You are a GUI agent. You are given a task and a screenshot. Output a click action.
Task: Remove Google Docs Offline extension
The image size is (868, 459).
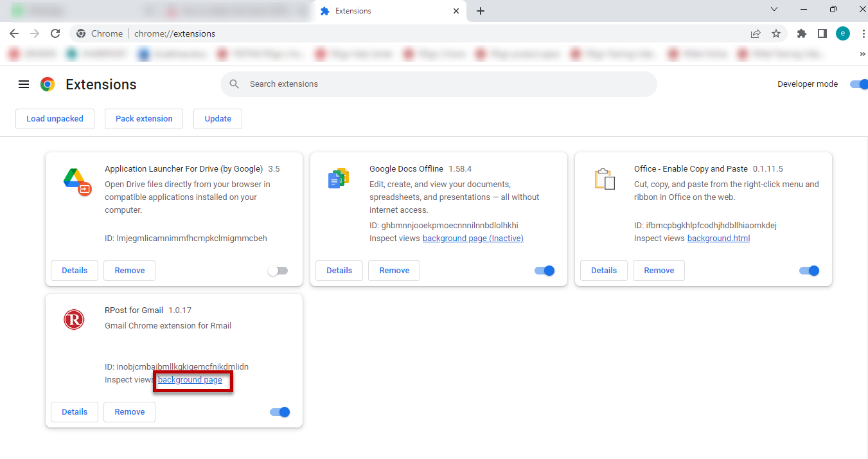[394, 271]
